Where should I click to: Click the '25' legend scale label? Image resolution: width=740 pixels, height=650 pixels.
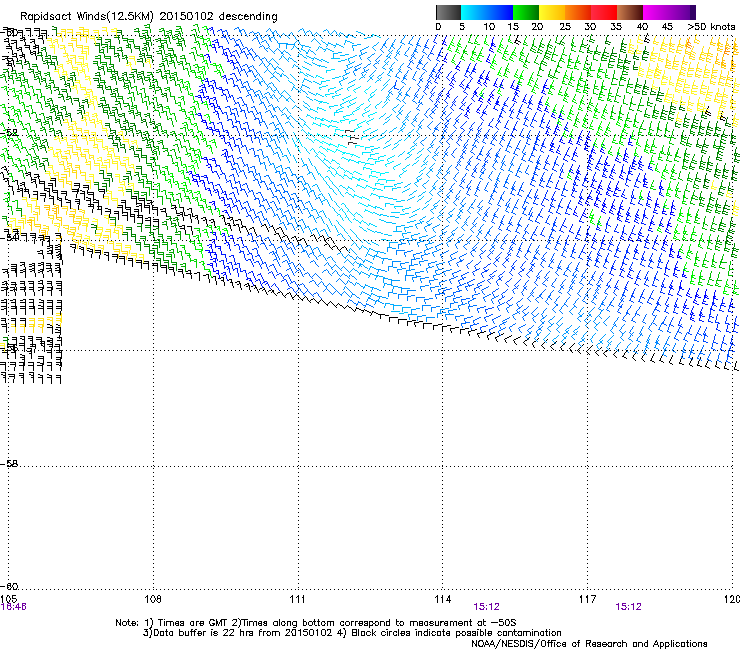pos(565,27)
